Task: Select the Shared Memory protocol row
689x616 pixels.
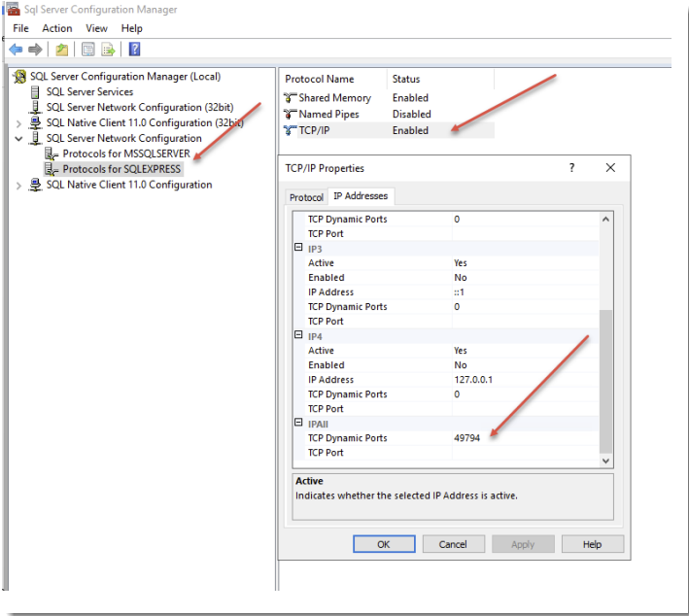Action: [x=389, y=97]
